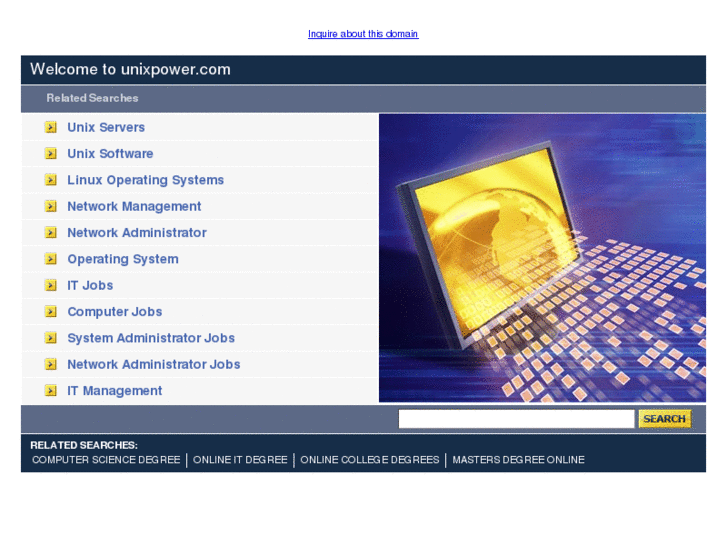
Task: Click the arrow icon beside Unix Software
Action: pyautogui.click(x=51, y=154)
